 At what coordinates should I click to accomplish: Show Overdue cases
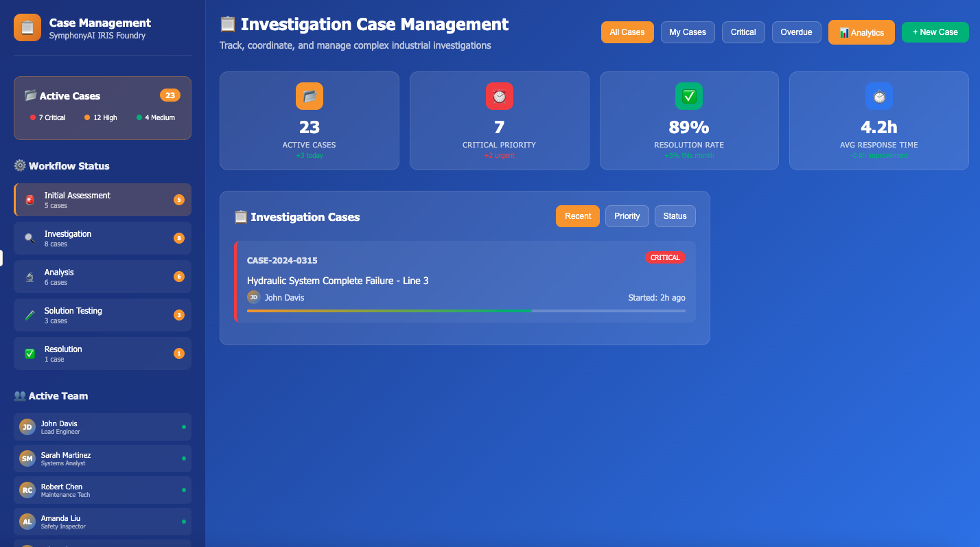pos(796,32)
